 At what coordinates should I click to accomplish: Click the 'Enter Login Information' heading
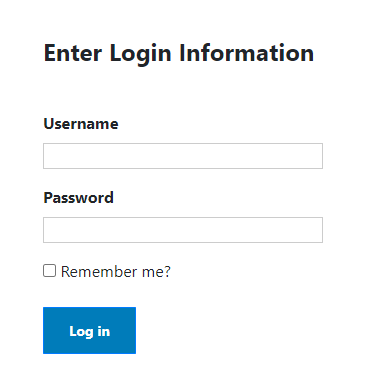[179, 53]
